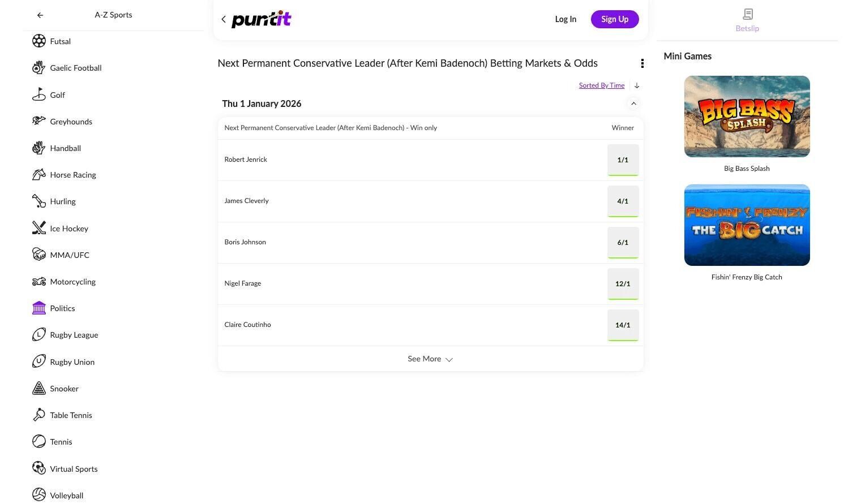Collapse the Thu 1 January 2026 section

click(x=633, y=104)
